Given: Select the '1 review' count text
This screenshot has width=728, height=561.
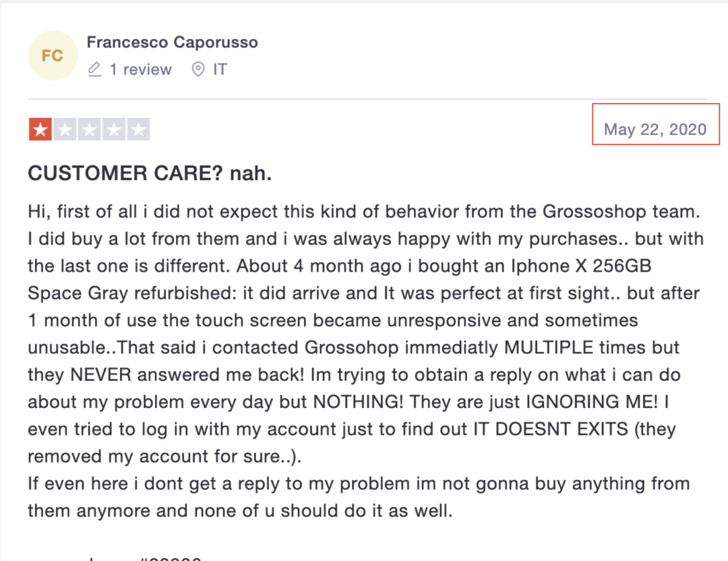Looking at the screenshot, I should (141, 69).
